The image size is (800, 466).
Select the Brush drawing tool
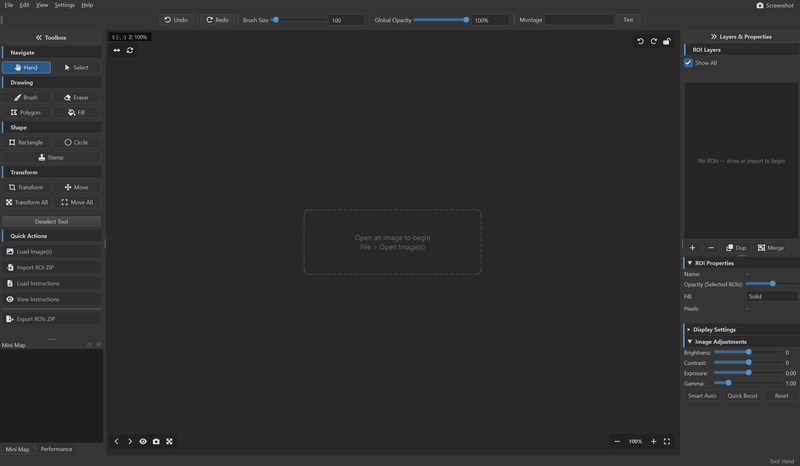click(26, 98)
